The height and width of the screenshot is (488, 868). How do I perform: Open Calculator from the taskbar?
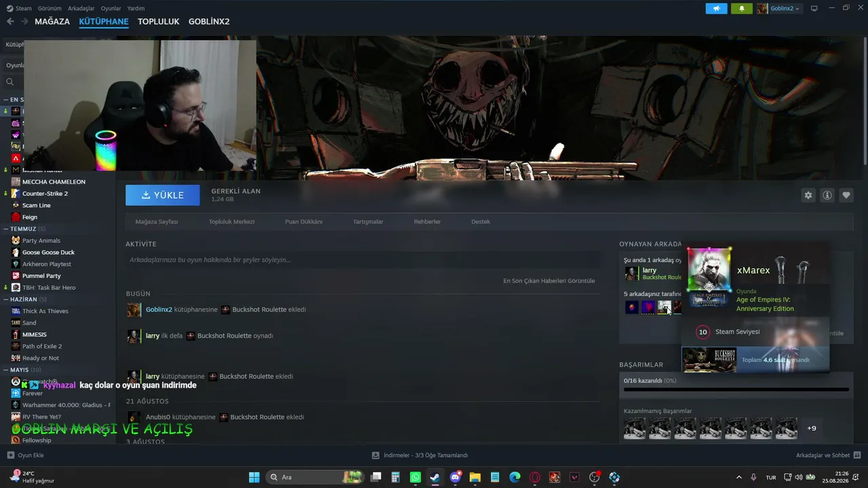point(395,477)
